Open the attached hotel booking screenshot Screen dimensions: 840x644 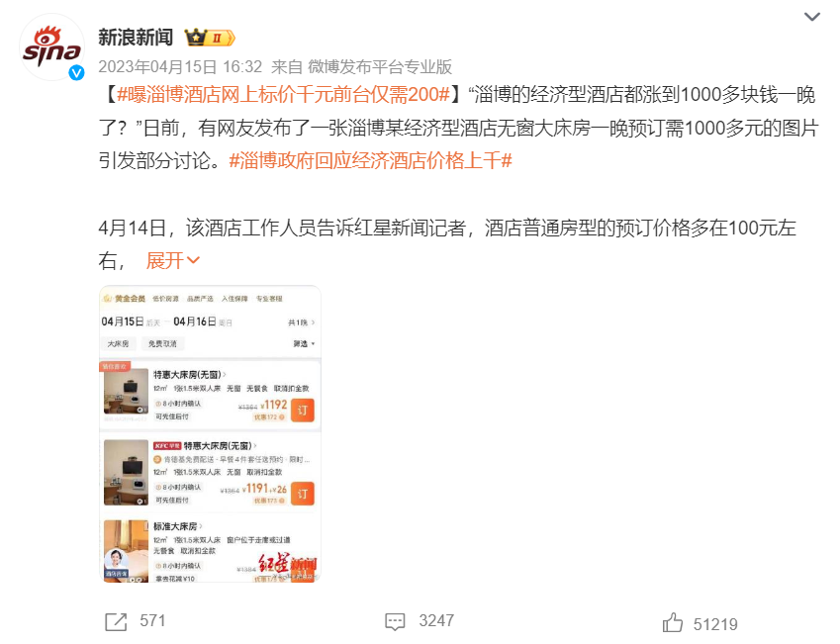[x=210, y=434]
